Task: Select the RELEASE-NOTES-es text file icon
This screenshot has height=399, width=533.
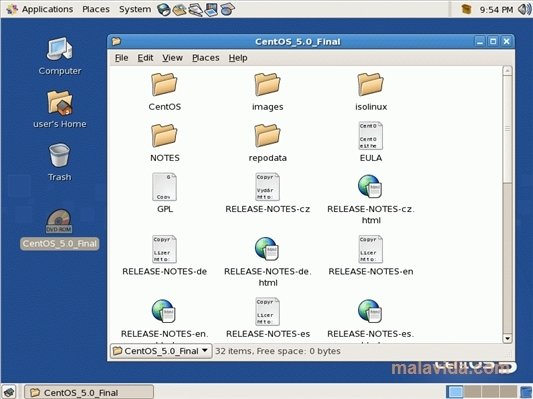Action: (x=268, y=312)
